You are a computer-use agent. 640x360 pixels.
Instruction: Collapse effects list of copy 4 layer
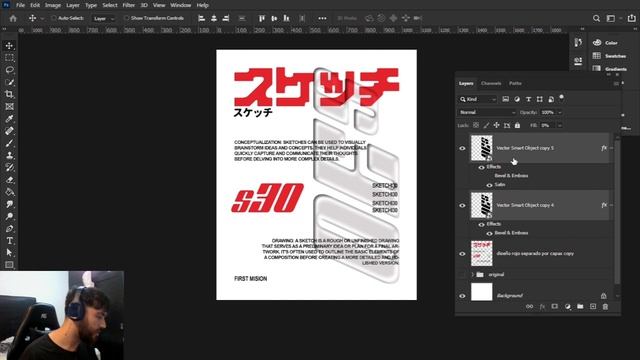tap(611, 205)
